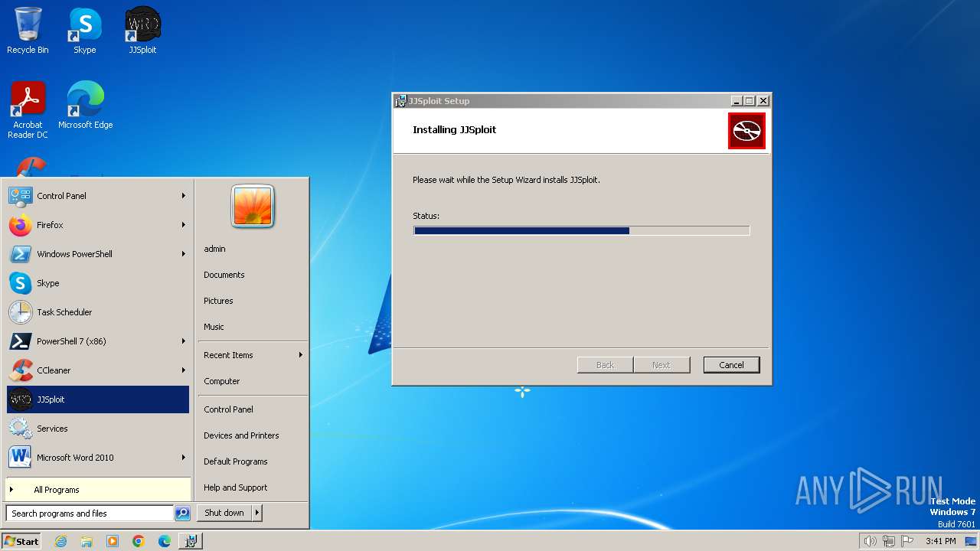The width and height of the screenshot is (980, 551).
Task: Open Music from the Start menu
Action: (x=214, y=327)
